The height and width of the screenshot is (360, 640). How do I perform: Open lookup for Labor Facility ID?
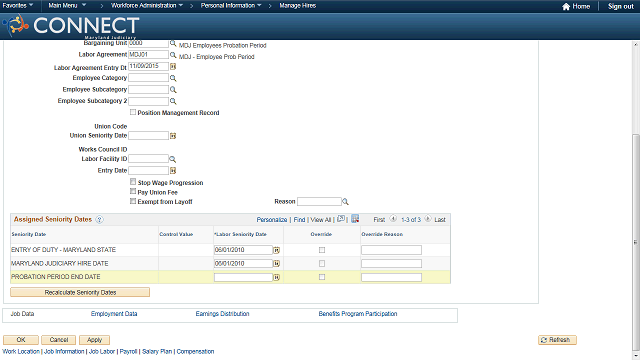(173, 159)
